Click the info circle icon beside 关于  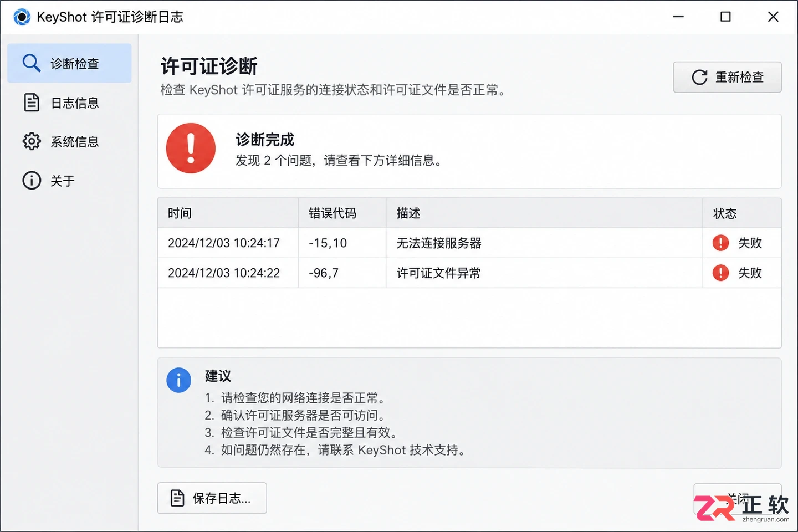pyautogui.click(x=32, y=181)
